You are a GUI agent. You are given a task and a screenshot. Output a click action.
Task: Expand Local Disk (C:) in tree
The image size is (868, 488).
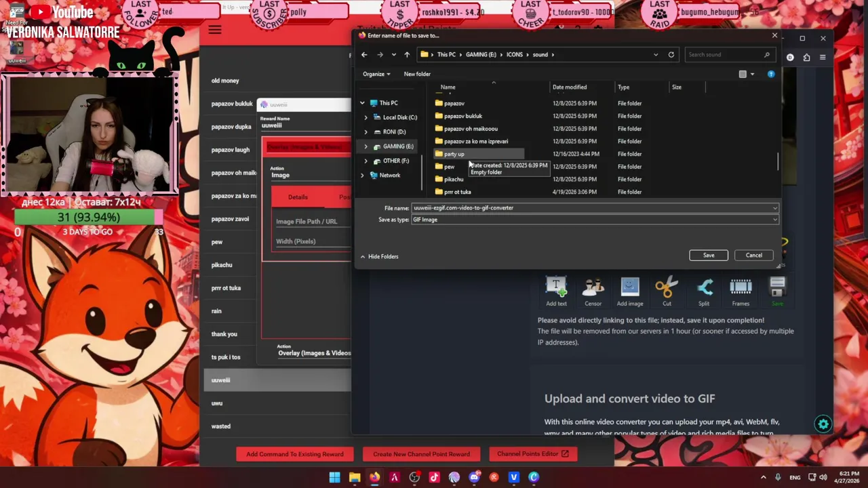pos(366,117)
